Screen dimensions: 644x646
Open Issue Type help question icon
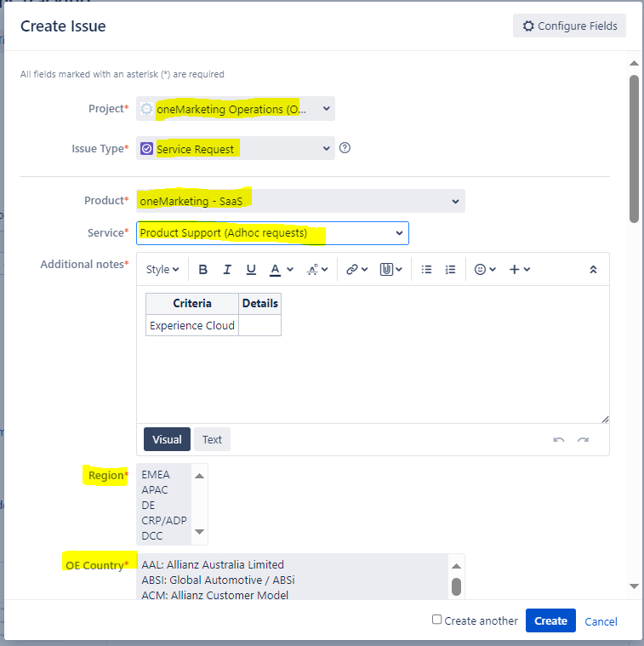[345, 148]
